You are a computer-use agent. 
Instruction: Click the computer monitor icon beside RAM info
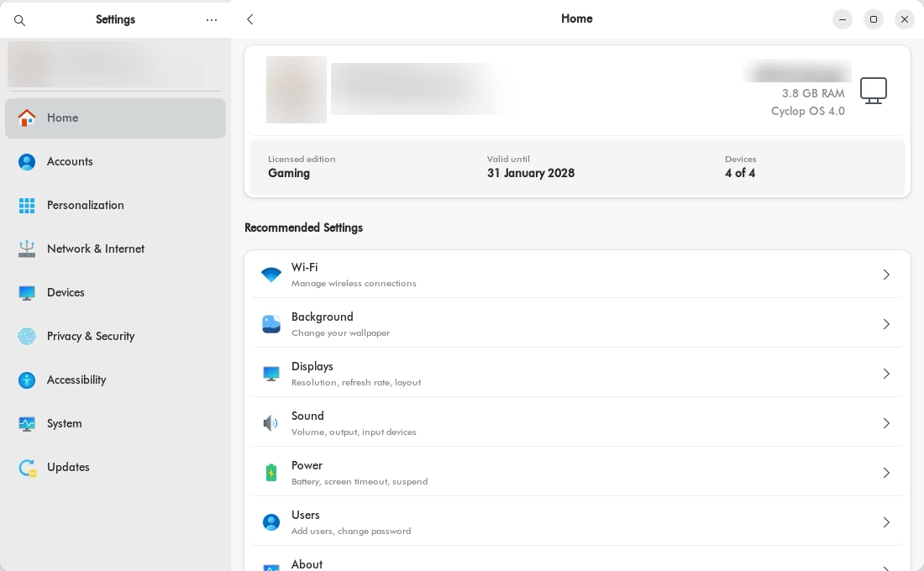pyautogui.click(x=874, y=91)
